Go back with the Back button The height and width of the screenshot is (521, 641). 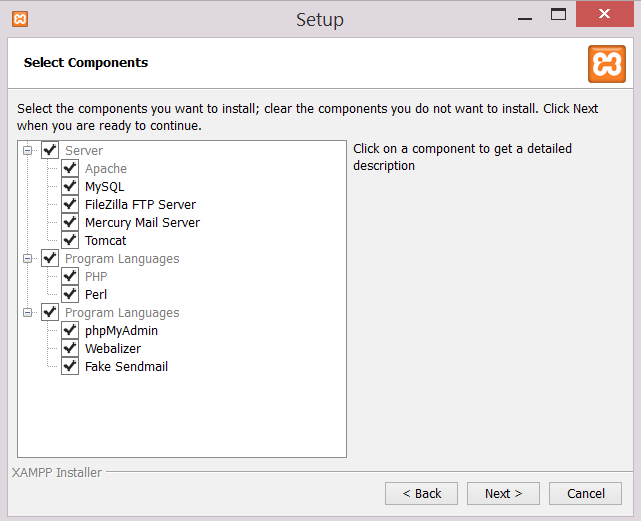[x=421, y=493]
